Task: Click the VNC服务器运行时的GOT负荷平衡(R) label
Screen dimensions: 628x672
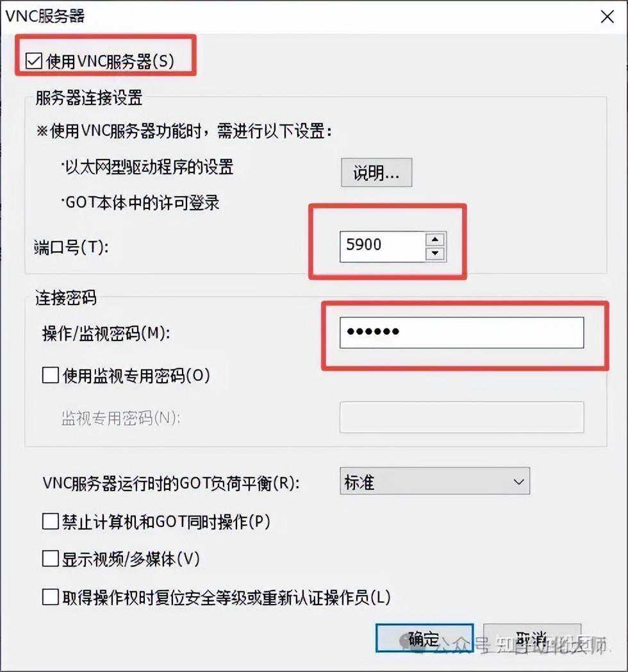Action: [x=171, y=483]
